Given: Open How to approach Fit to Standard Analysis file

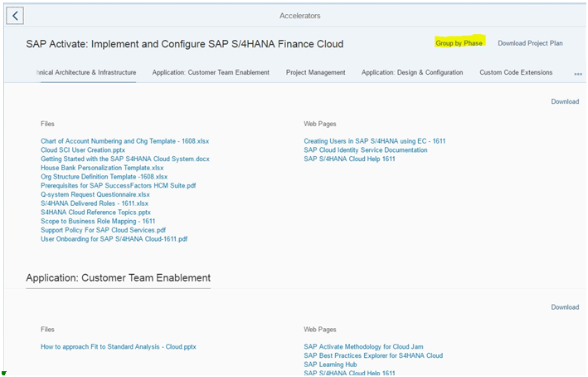Looking at the screenshot, I should click(x=118, y=346).
